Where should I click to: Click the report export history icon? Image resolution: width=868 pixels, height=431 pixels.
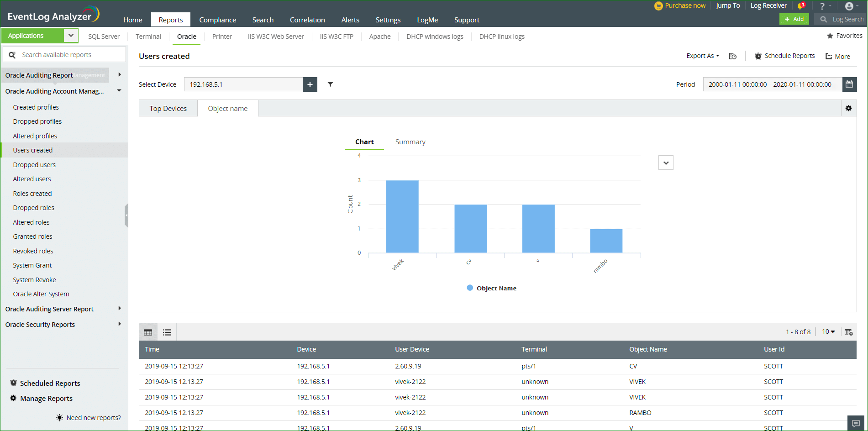[733, 56]
